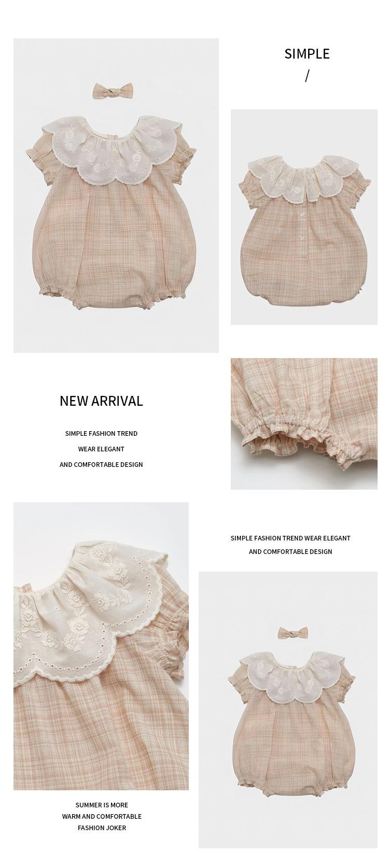Click AND COMFORTABLE DESIGN caption on right
This screenshot has width=389, height=868.
click(x=290, y=551)
